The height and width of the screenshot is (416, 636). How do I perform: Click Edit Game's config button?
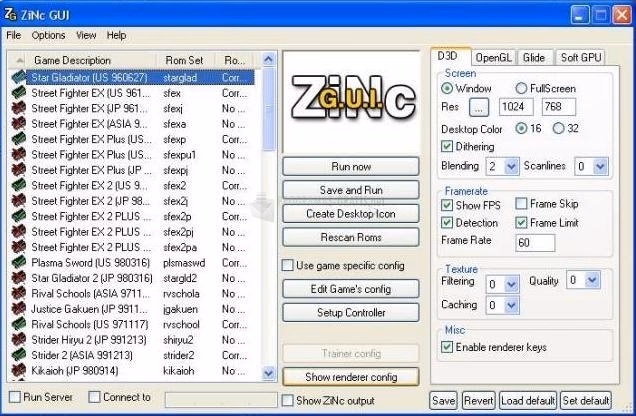coord(351,289)
